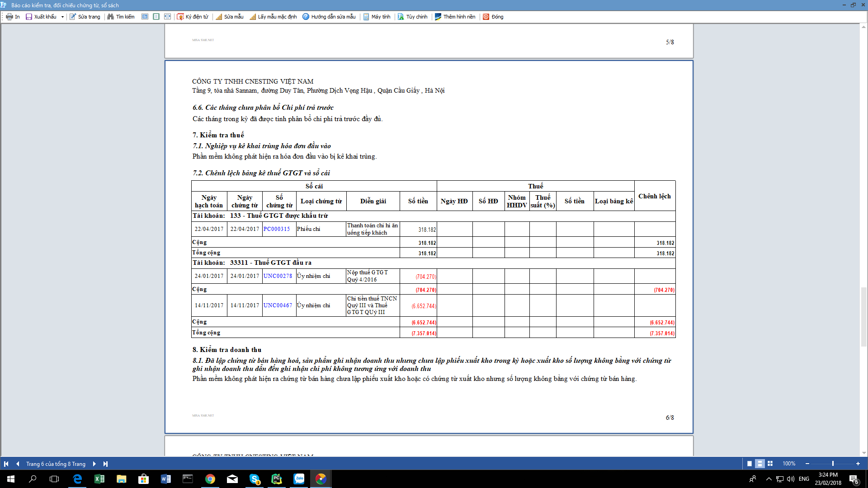Click Thêm hình nền toolbar item
The width and height of the screenshot is (868, 488).
point(455,17)
